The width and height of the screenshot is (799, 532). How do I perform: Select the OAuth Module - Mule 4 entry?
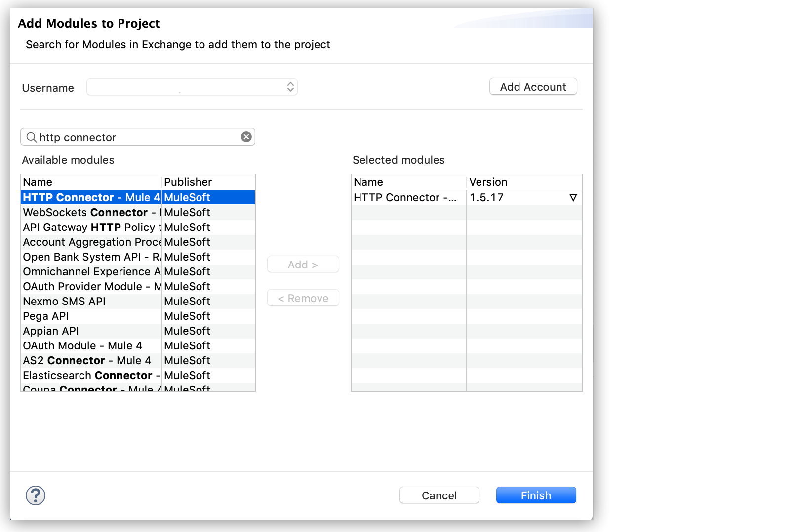click(x=82, y=345)
